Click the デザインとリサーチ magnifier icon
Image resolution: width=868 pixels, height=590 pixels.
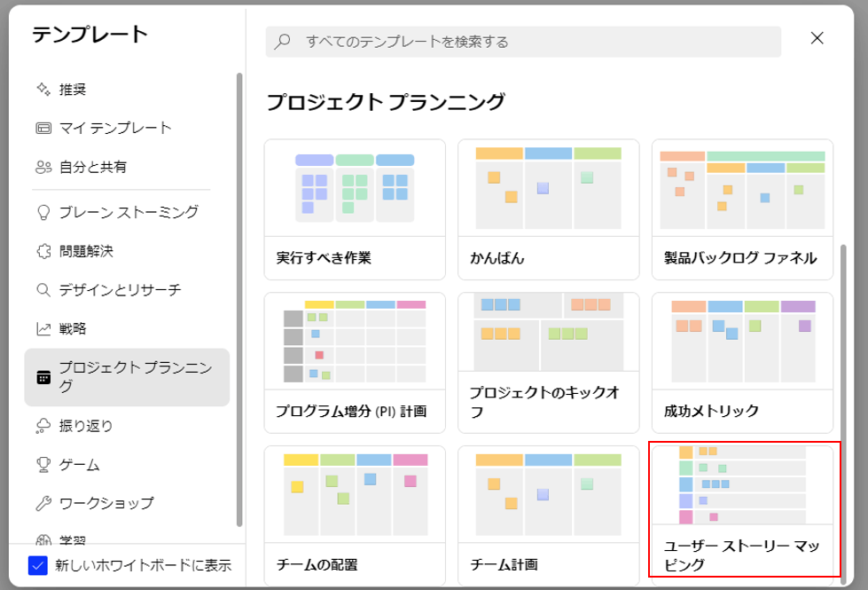(43, 290)
